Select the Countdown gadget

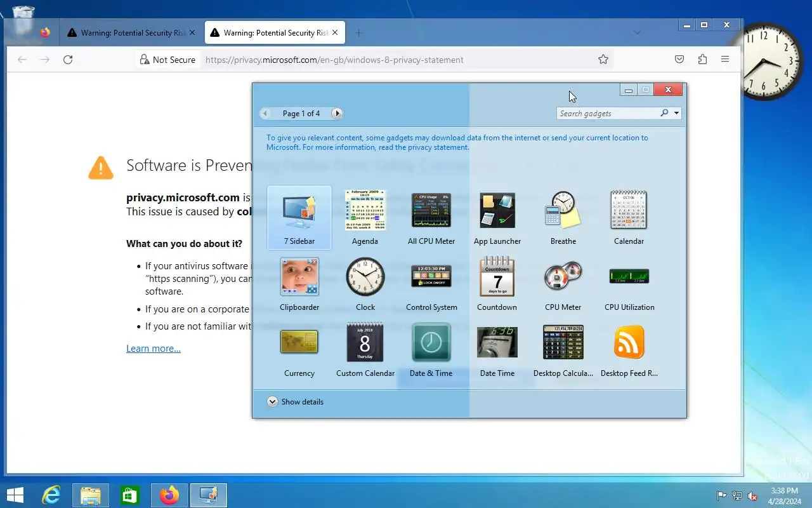click(497, 284)
